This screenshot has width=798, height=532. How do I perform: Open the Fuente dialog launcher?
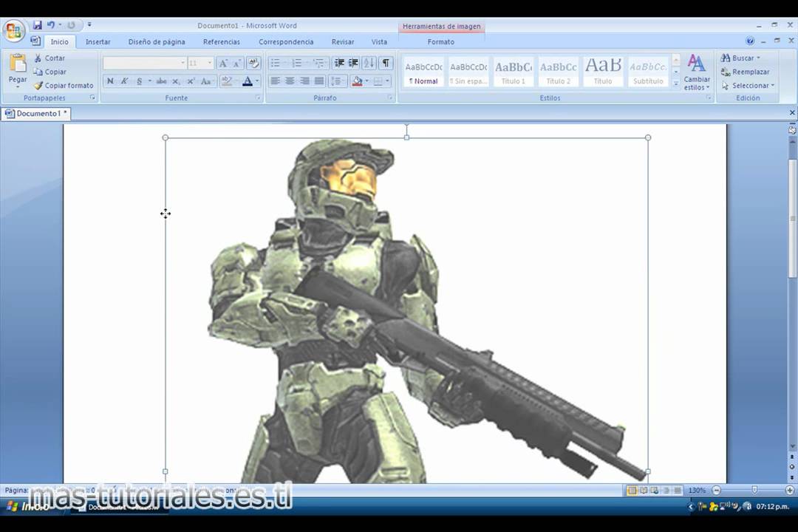click(x=258, y=98)
